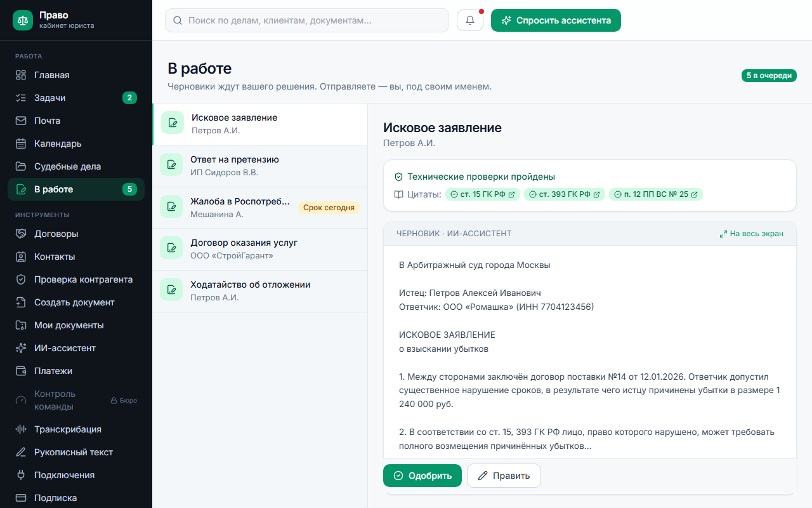
Task: Go to Задачи section
Action: click(x=76, y=98)
